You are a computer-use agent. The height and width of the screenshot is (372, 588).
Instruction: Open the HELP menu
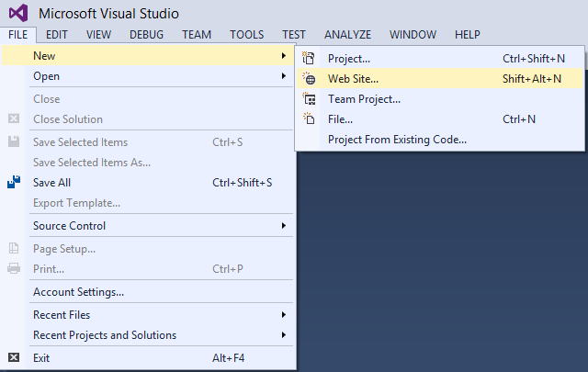468,35
